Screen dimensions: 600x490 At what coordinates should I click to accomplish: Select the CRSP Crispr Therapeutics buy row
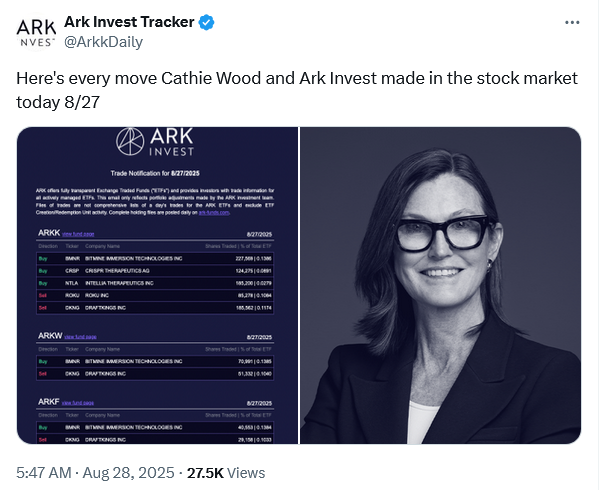pos(157,270)
